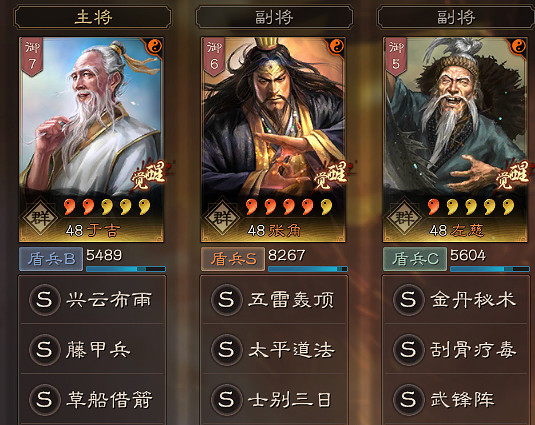The width and height of the screenshot is (535, 425).
Task: Tap the 群 faction emblem on 左慈 card
Action: coord(404,218)
